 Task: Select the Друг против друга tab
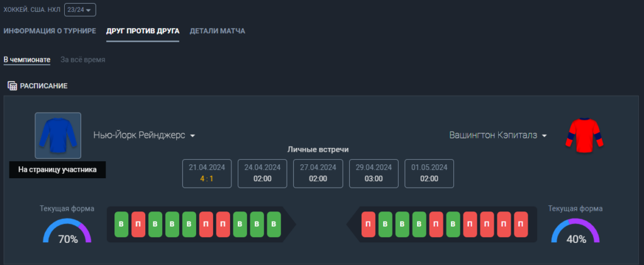pos(143,31)
